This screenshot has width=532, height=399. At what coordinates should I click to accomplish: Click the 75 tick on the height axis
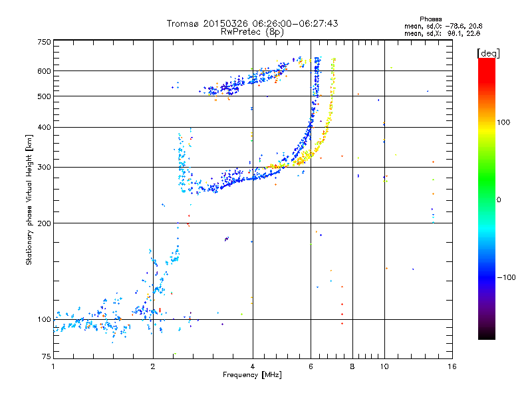click(46, 358)
